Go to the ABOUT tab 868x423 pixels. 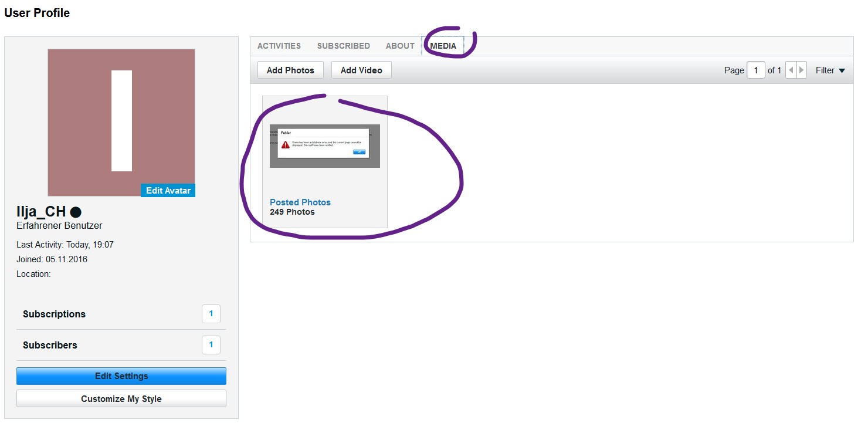pos(400,46)
